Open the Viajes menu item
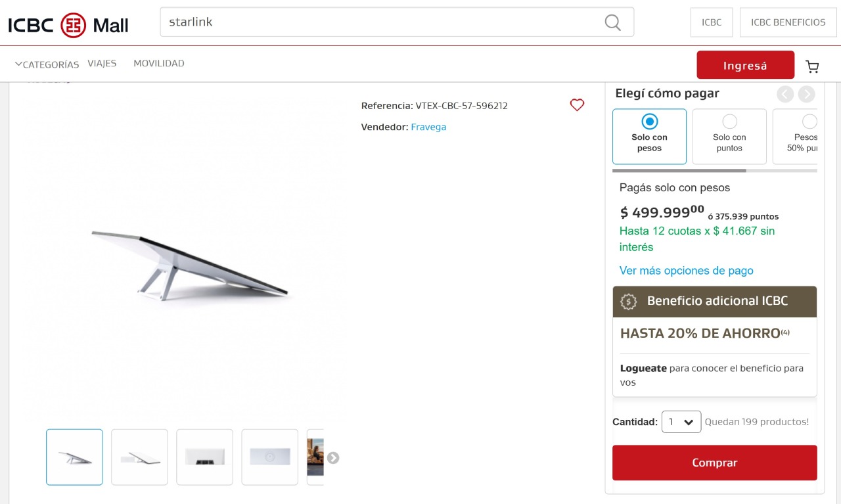The width and height of the screenshot is (841, 504). point(102,64)
